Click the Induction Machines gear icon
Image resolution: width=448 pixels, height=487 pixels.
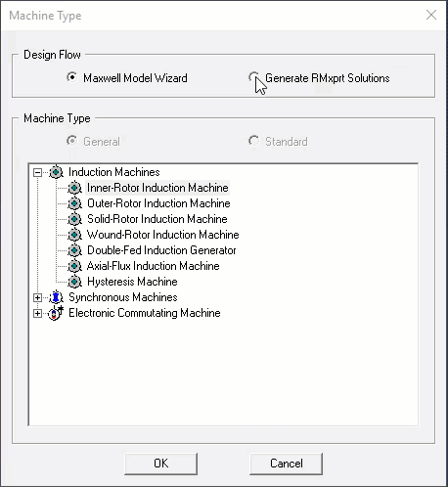tap(56, 172)
